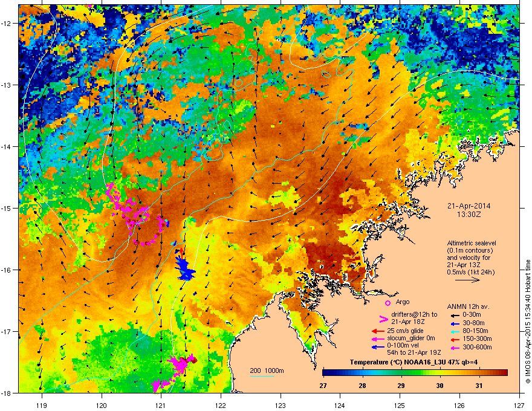Click the red arrow next to 150-300m

point(454,340)
